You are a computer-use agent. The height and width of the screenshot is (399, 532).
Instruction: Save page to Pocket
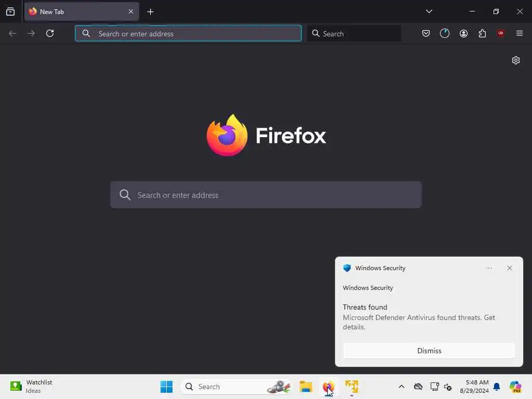(426, 33)
